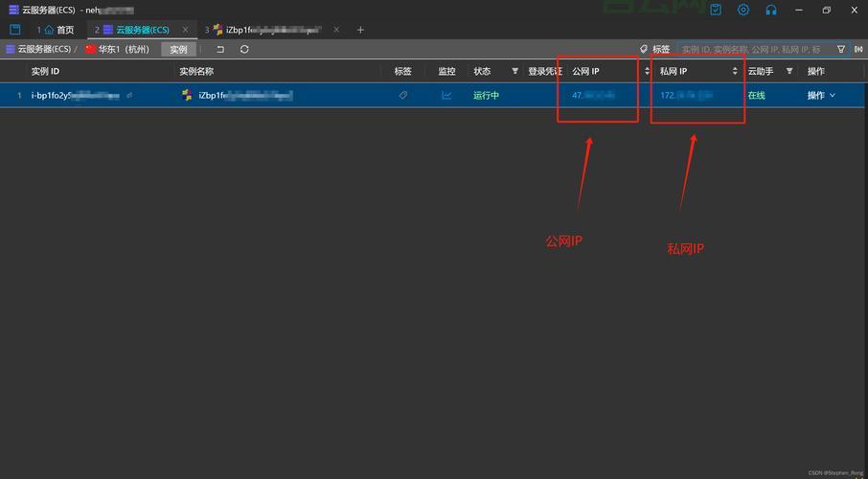Toggle sort order on 公网 IP column
The width and height of the screenshot is (868, 479).
point(647,71)
